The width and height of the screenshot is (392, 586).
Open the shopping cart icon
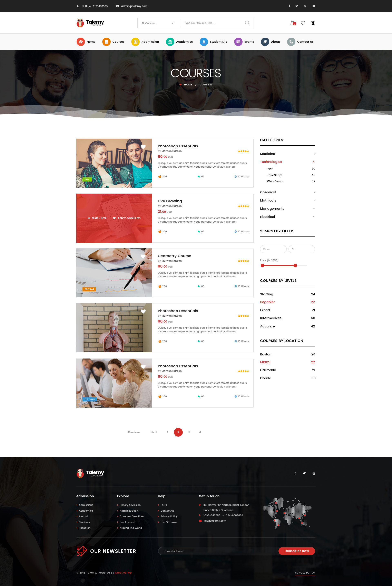point(293,23)
